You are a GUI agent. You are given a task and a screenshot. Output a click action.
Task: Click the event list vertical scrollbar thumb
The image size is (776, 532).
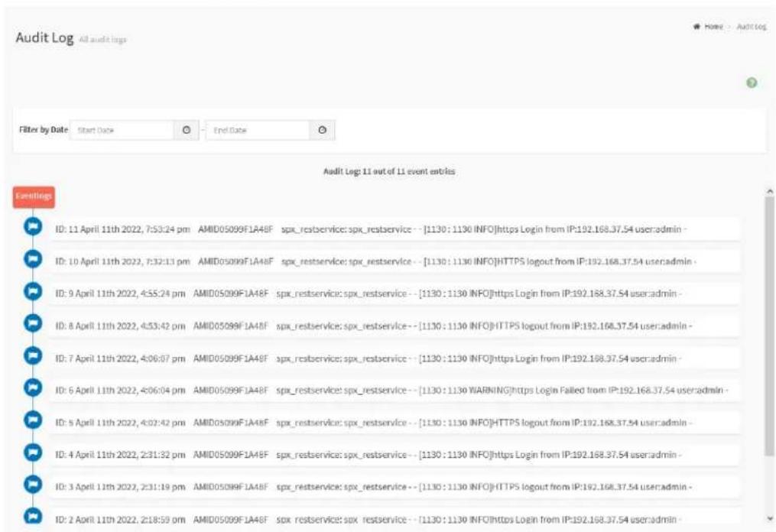pyautogui.click(x=770, y=326)
